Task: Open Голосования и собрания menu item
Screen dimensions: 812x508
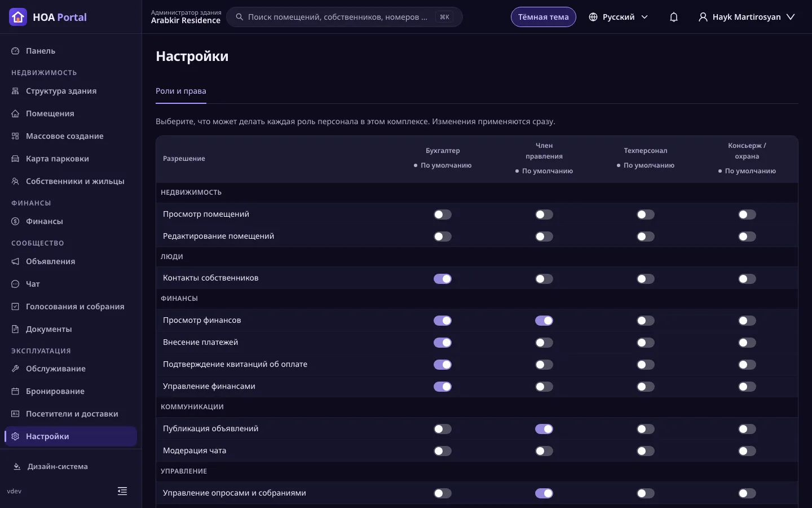Action: pyautogui.click(x=70, y=306)
